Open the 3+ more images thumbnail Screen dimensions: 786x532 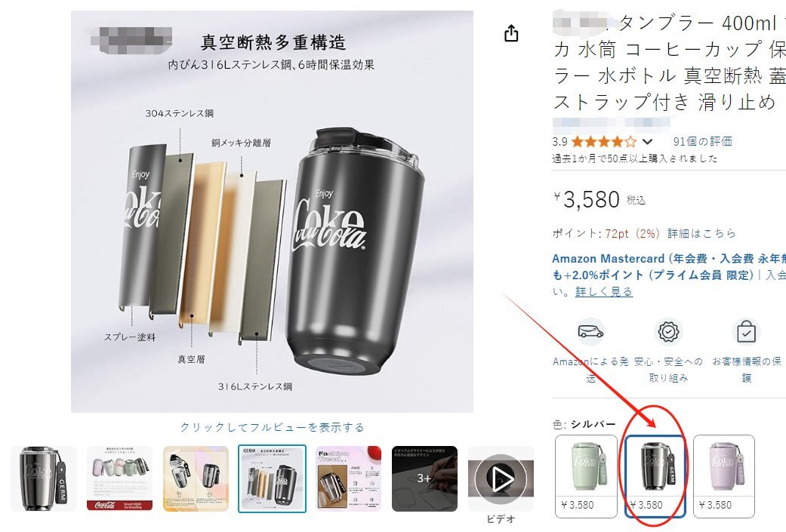click(x=424, y=479)
